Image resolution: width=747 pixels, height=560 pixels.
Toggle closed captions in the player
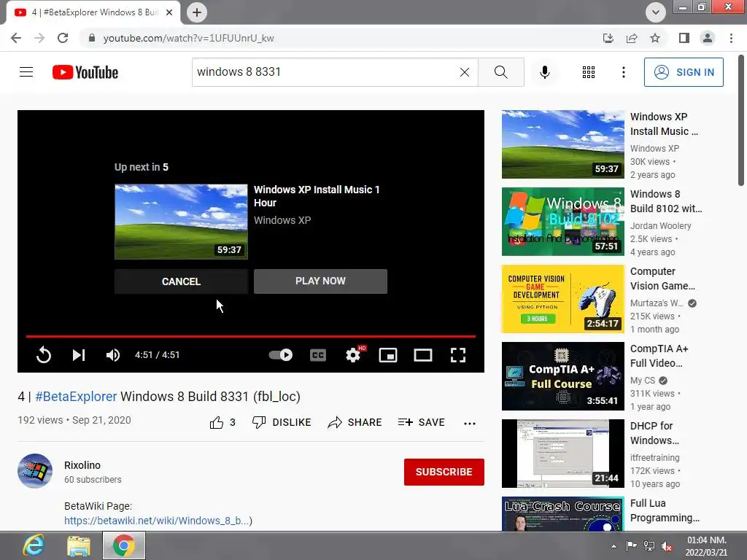[x=318, y=355]
